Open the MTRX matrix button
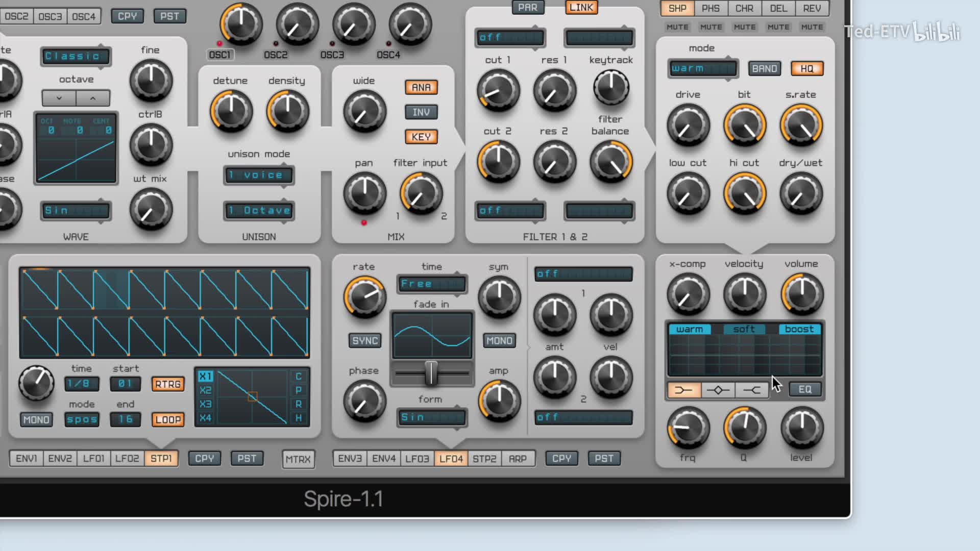The image size is (980, 551). pyautogui.click(x=298, y=459)
